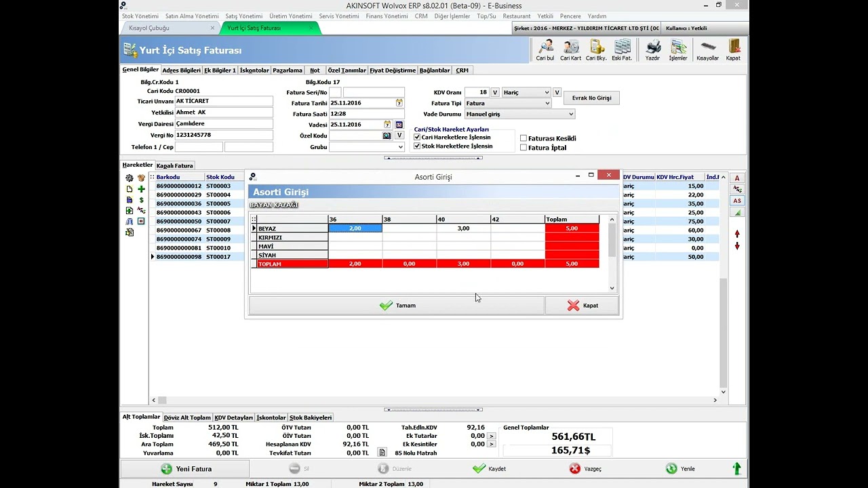Click the Tamam button in Asorti Girişi
868x488 pixels.
coord(397,306)
